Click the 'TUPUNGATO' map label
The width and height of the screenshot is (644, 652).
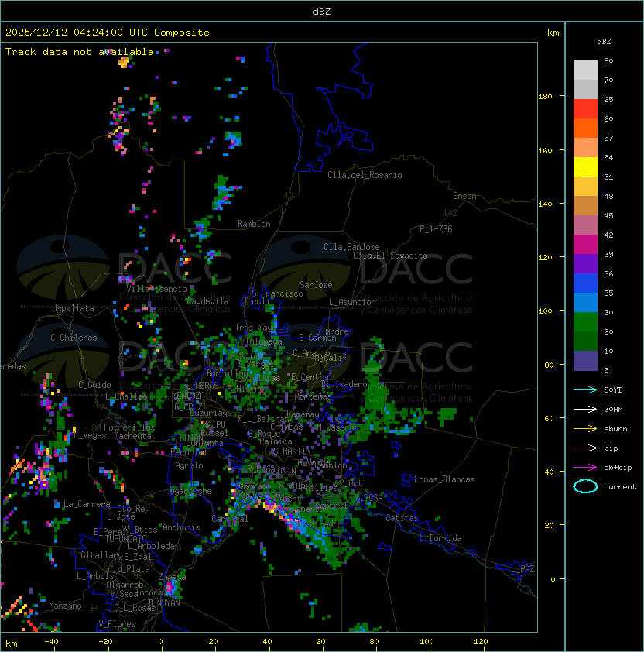125,538
